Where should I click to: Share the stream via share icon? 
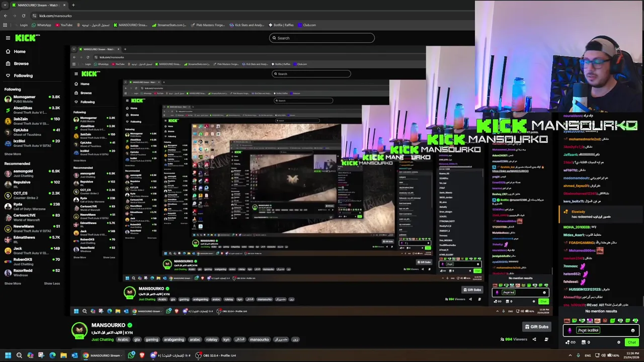coord(534,339)
